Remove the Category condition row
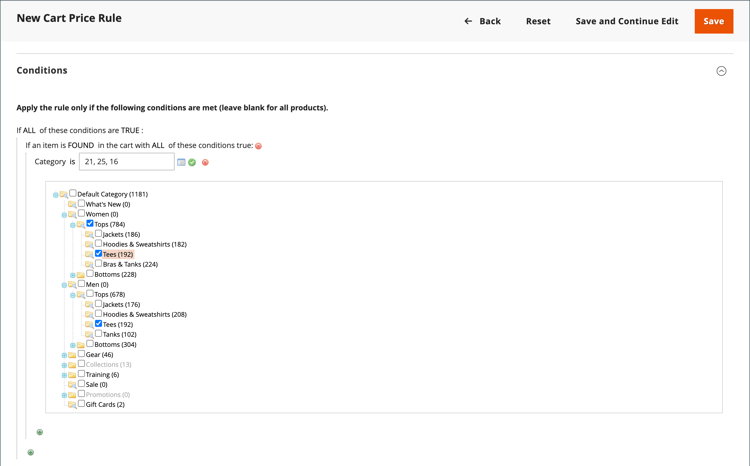Viewport: 750px width, 466px height. (x=205, y=162)
